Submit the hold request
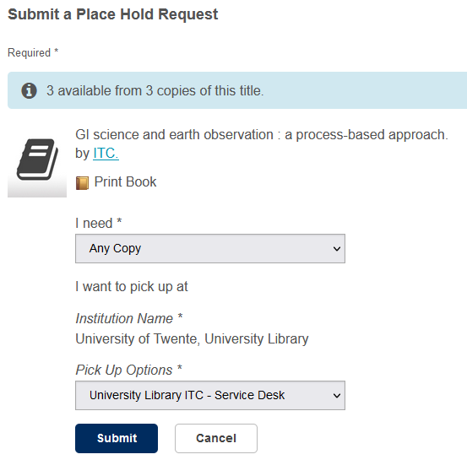This screenshot has height=476, width=467. point(117,438)
